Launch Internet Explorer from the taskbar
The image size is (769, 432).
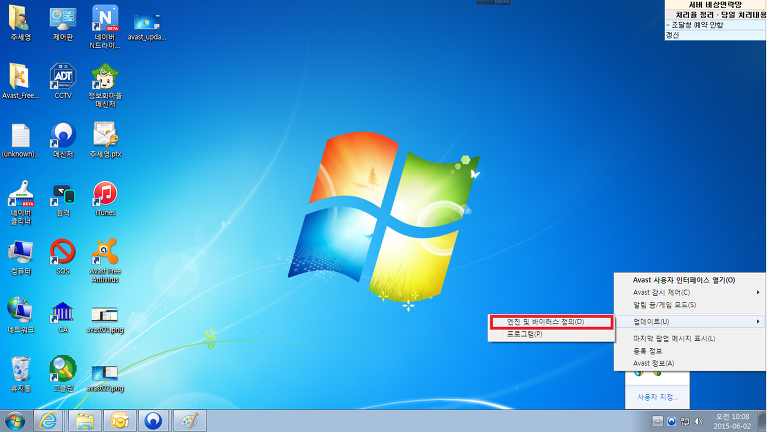point(48,421)
